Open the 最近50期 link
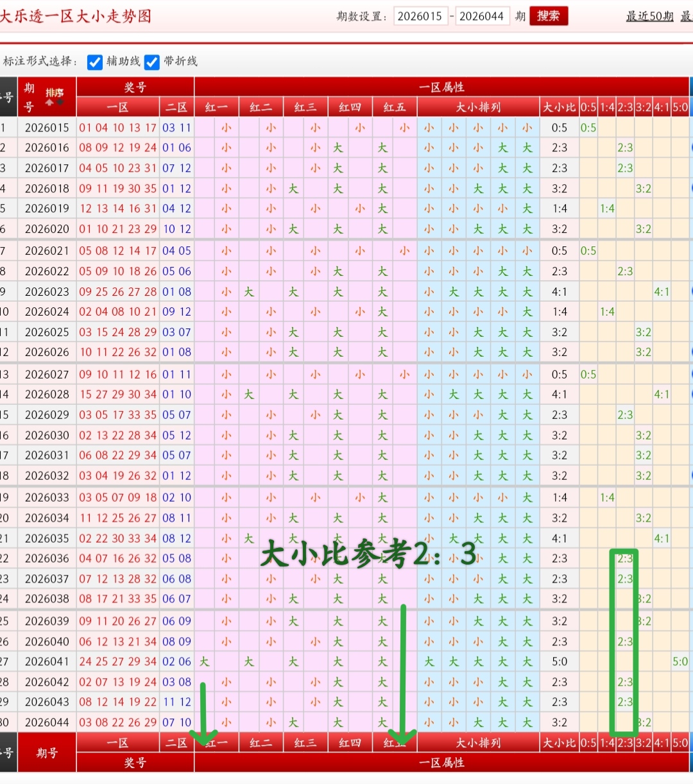 [649, 16]
